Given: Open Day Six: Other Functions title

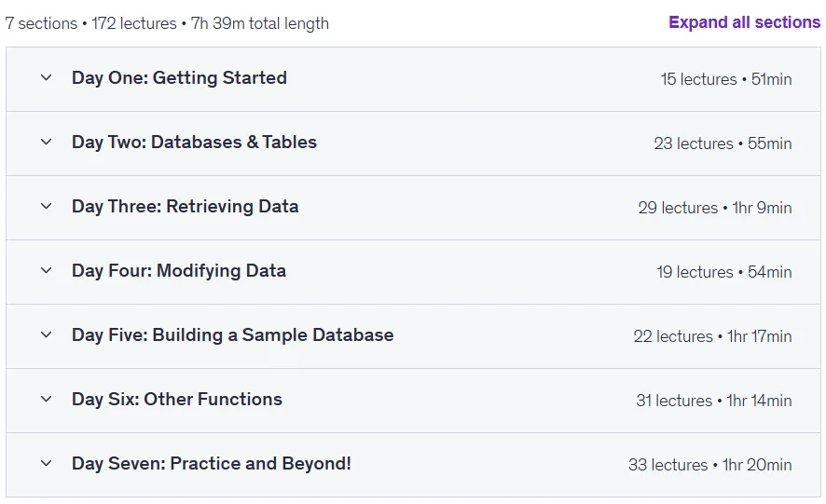Looking at the screenshot, I should tap(176, 400).
